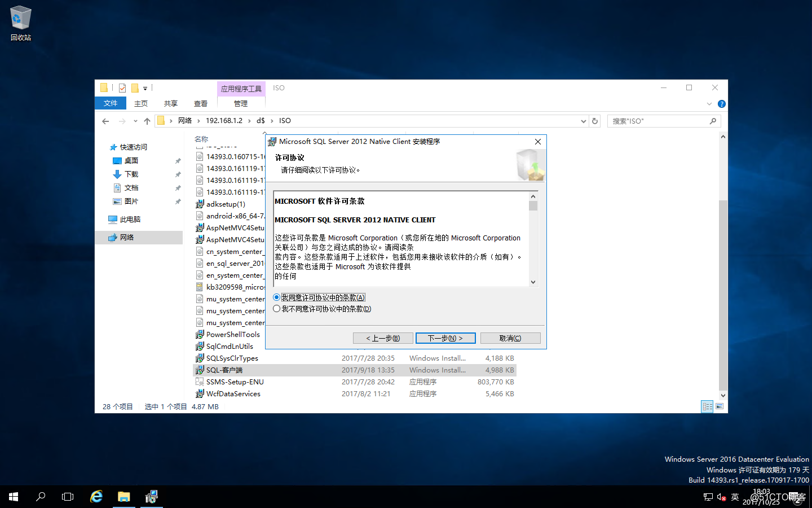Select 此电脑 in navigation pane
The height and width of the screenshot is (508, 812).
tap(130, 219)
